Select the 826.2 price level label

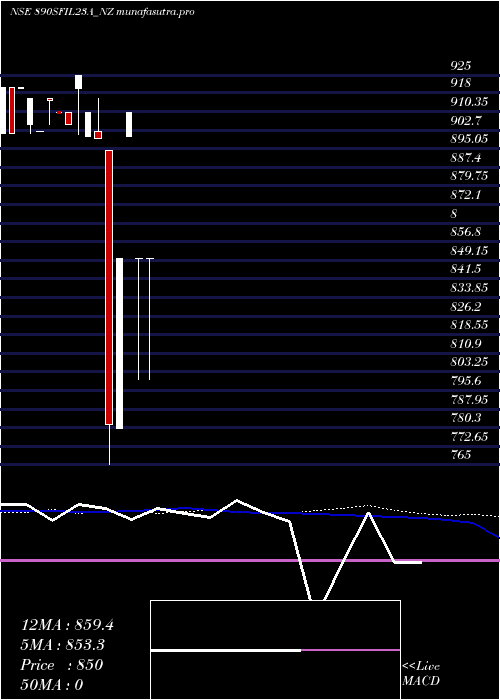tap(466, 306)
